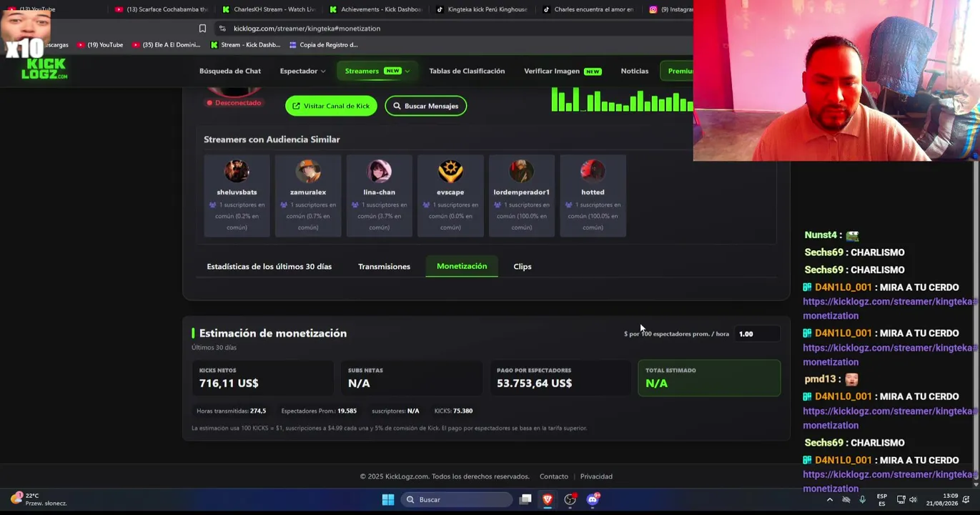Click the magnifier icon in Buscar Mensajes
The height and width of the screenshot is (515, 980).
[x=397, y=106]
